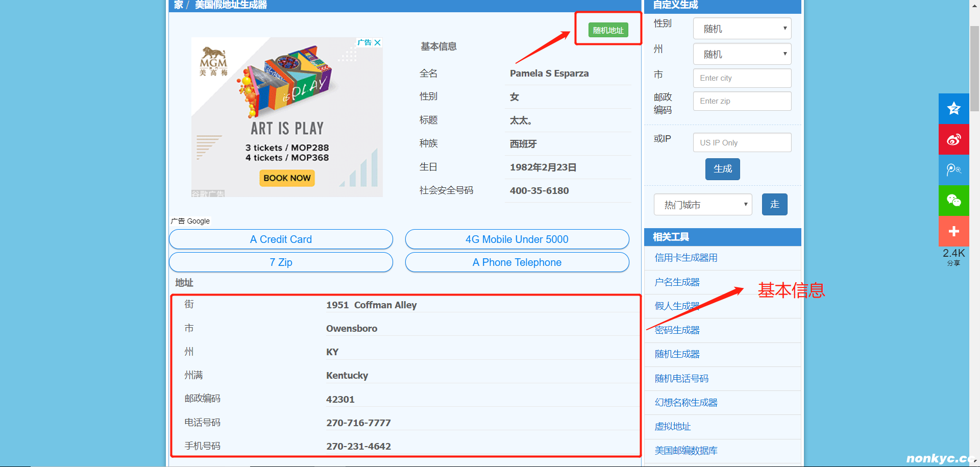Open the 性别 gender dropdown
The height and width of the screenshot is (467, 980).
click(742, 29)
